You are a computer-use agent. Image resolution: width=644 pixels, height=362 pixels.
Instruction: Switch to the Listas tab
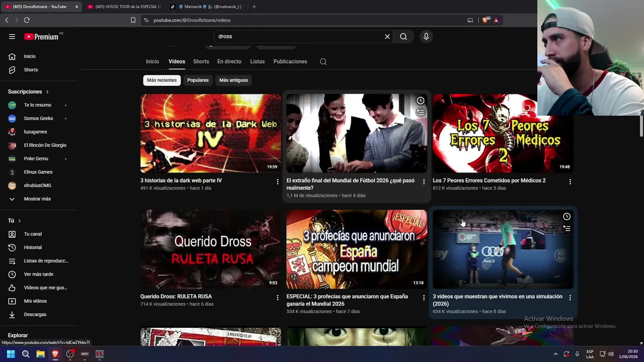pos(257,62)
